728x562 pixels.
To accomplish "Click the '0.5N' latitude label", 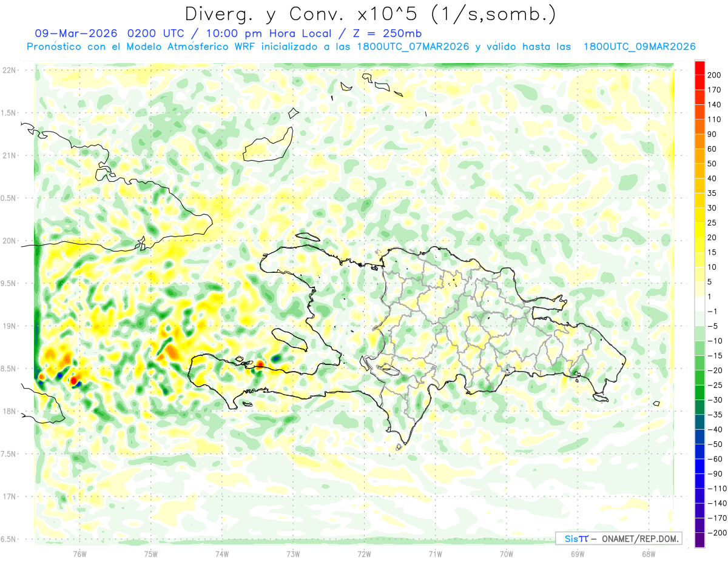I will click(8, 198).
